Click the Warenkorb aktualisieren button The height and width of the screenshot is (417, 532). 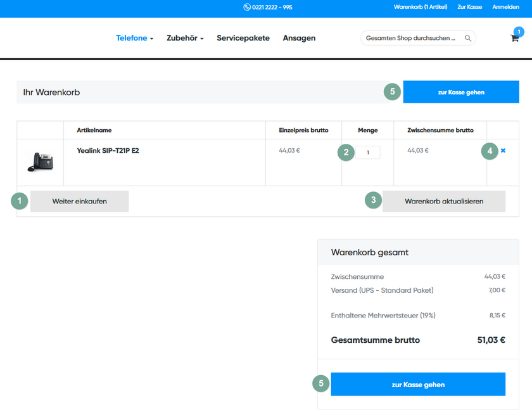click(x=443, y=202)
